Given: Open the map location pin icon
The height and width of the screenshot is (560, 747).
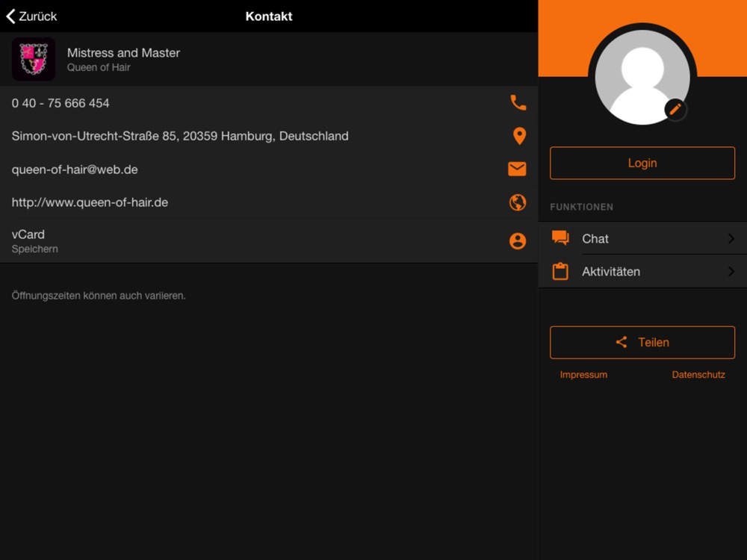Looking at the screenshot, I should [519, 136].
